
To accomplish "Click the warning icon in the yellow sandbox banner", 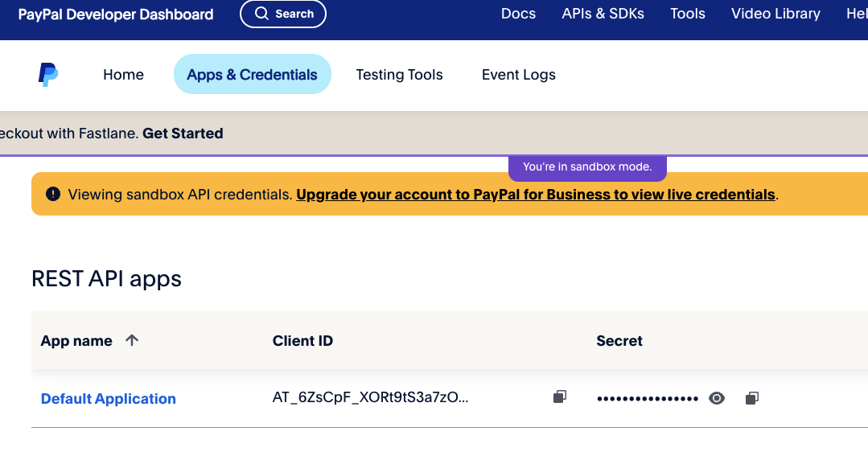I will [x=53, y=194].
